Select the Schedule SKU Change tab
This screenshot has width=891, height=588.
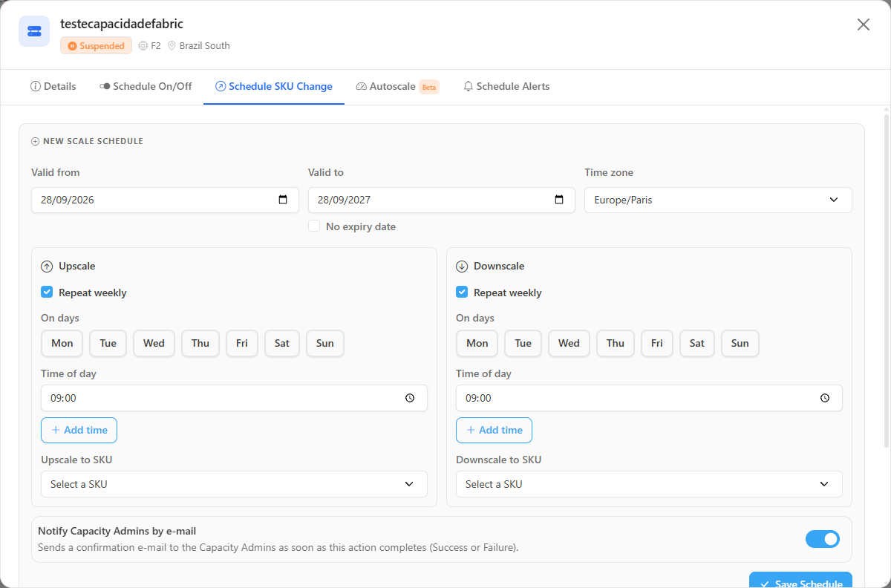[x=274, y=86]
